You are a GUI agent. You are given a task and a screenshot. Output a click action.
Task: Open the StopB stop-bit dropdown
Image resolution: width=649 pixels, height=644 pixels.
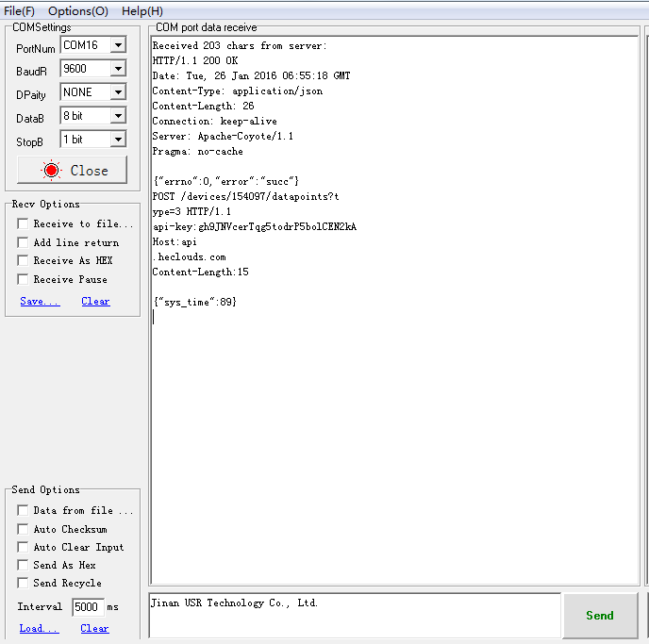(x=118, y=140)
